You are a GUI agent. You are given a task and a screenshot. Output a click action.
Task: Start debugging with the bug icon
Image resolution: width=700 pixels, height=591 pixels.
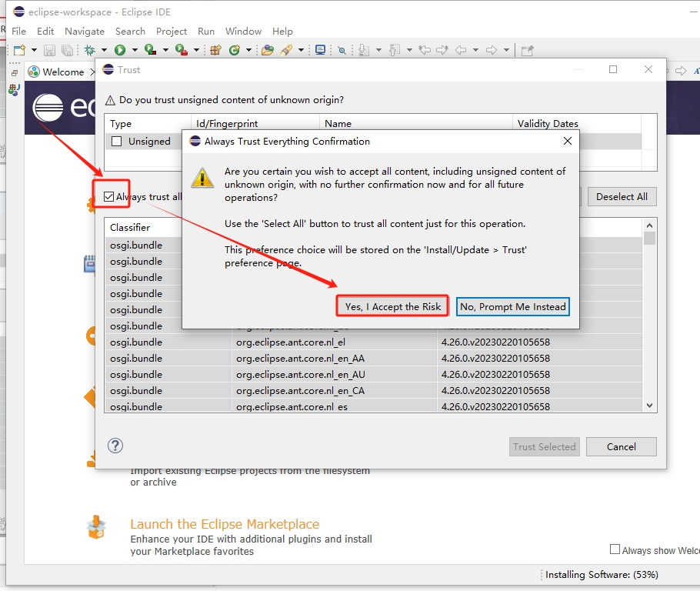90,50
